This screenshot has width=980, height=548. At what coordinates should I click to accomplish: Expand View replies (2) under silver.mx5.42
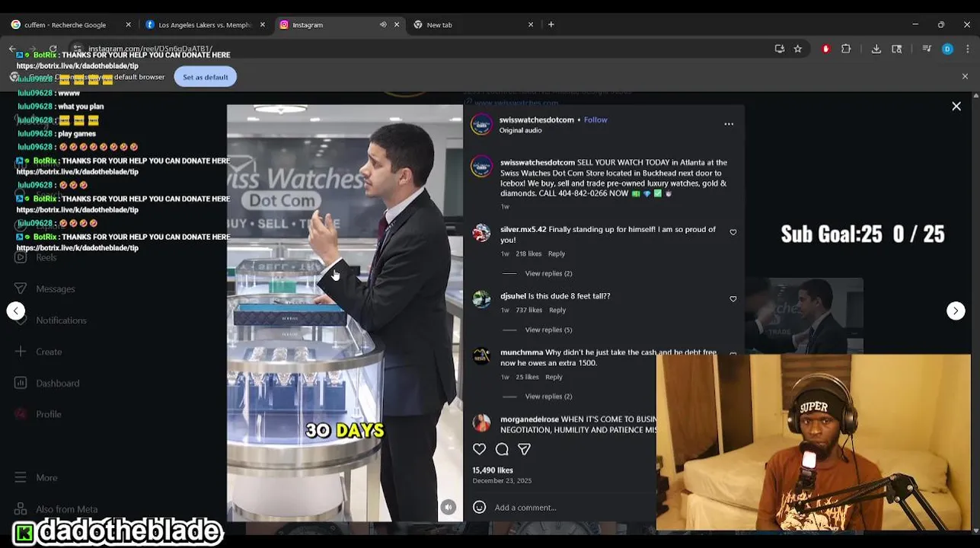click(548, 273)
